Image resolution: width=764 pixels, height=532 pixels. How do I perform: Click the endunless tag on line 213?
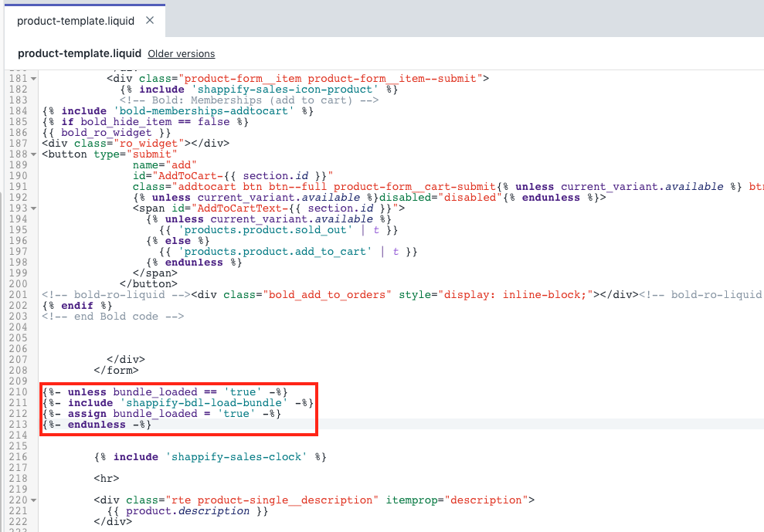pos(97,425)
